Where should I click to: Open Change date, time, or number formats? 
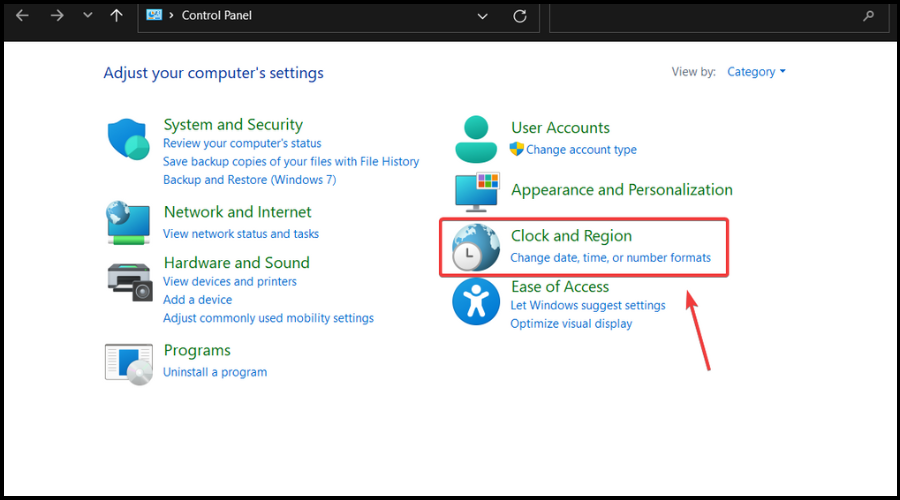610,258
